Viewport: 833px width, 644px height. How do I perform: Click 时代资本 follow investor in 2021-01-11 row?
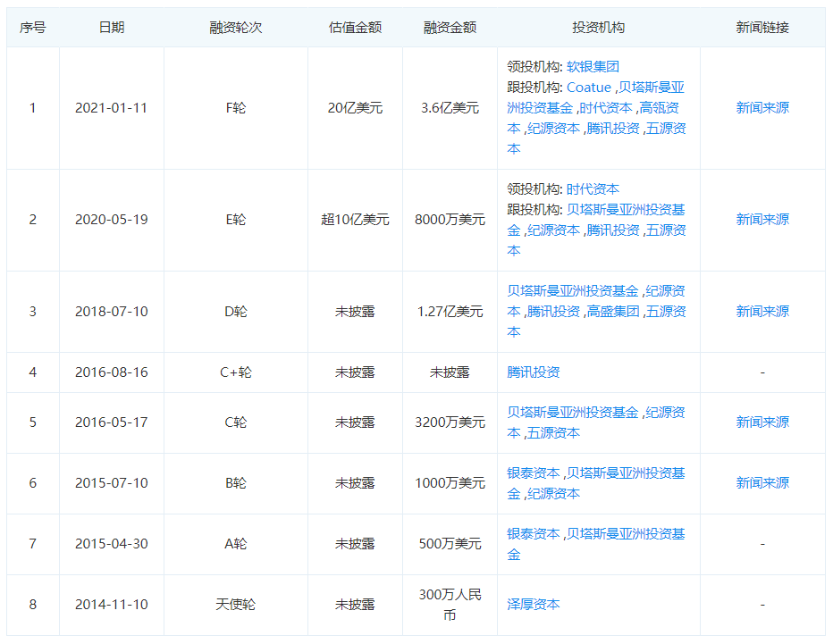(x=606, y=108)
